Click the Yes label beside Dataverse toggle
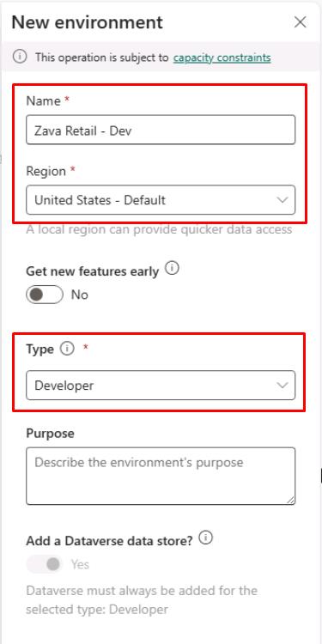Screen dimensions: 322x644 [80, 564]
